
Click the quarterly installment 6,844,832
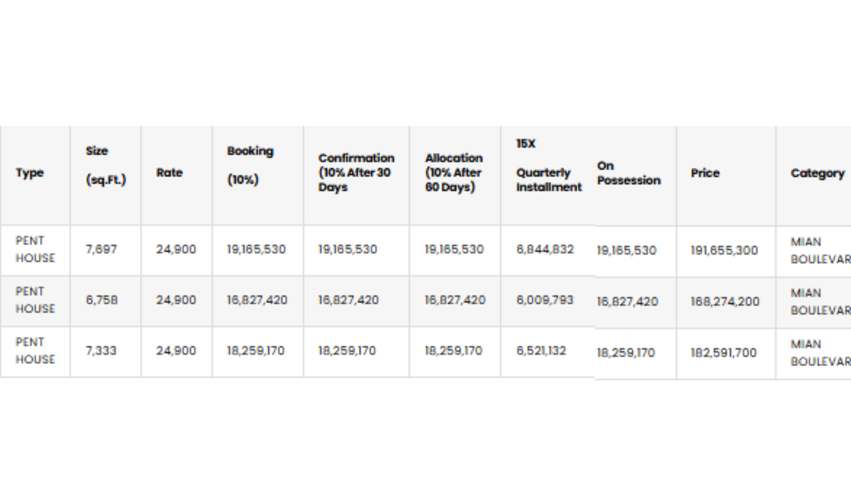click(x=545, y=250)
